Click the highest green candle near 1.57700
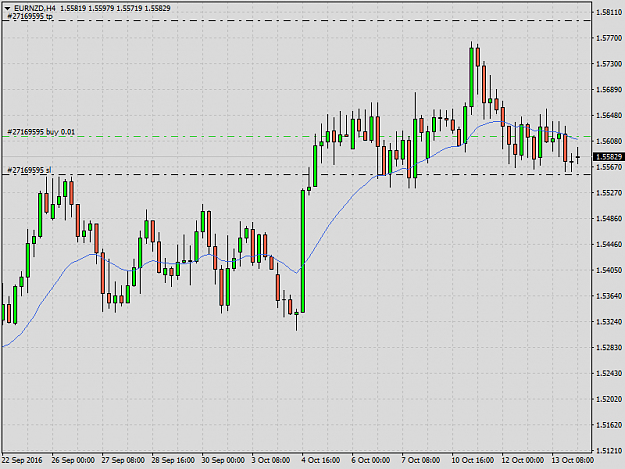Viewport: 625px width, 469px height. point(472,77)
